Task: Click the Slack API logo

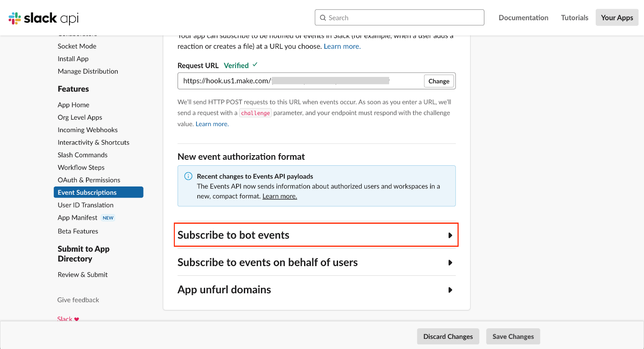Action: (x=44, y=18)
